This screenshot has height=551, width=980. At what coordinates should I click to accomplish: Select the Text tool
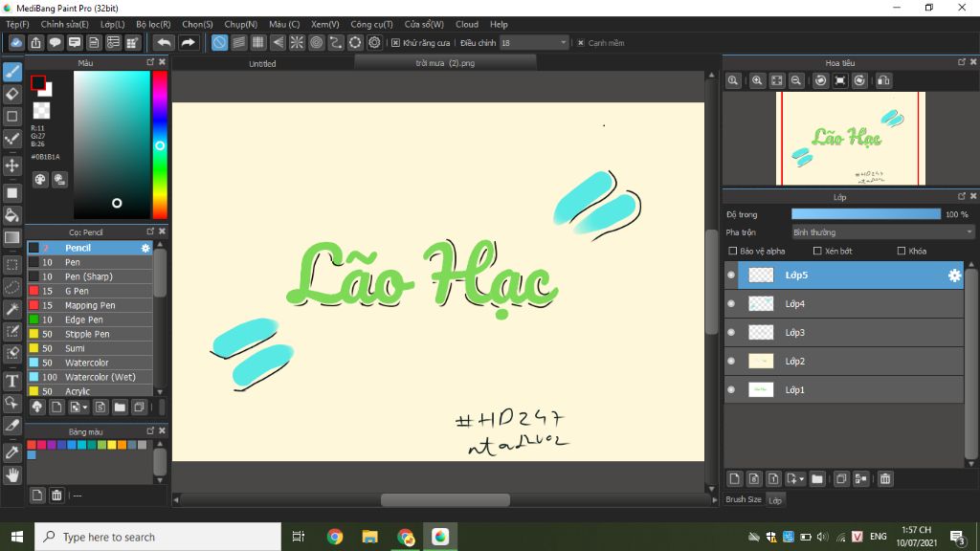[12, 381]
